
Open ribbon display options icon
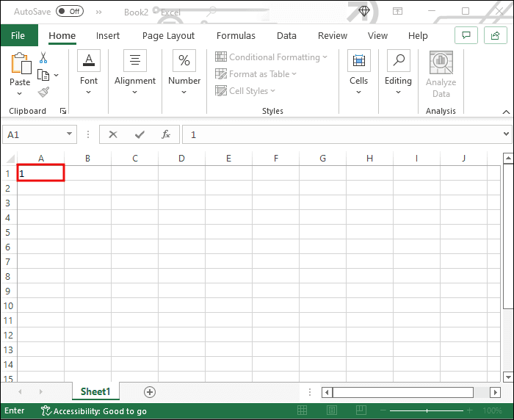tap(398, 12)
